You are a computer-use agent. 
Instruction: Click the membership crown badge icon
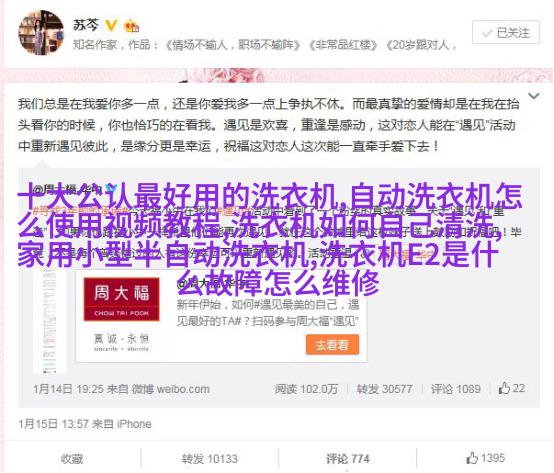click(x=132, y=26)
